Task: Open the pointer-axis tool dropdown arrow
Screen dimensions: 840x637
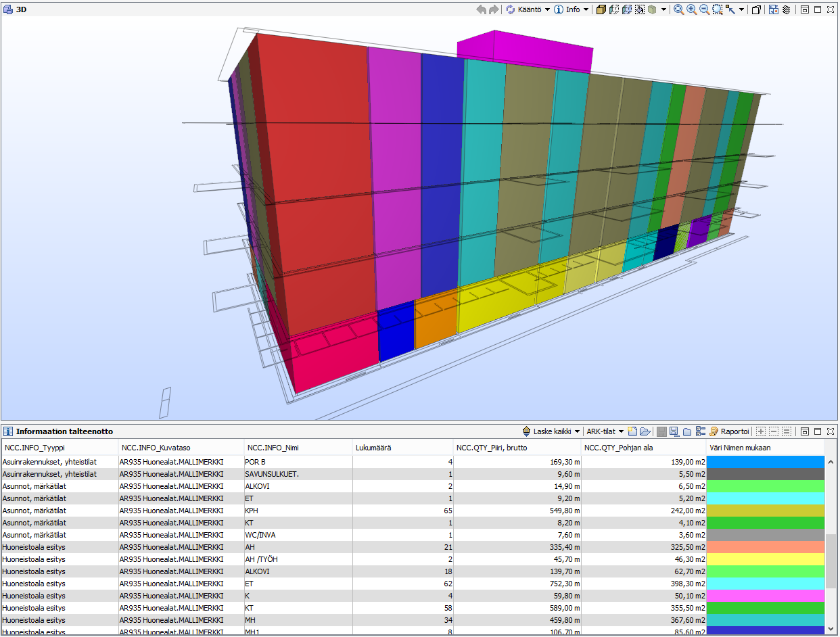Action: point(741,9)
